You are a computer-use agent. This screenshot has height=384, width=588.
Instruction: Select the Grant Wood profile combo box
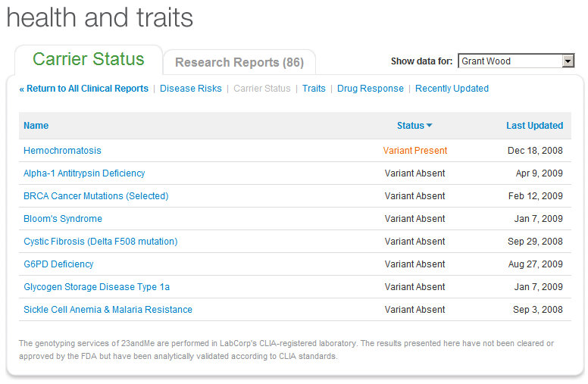click(516, 61)
